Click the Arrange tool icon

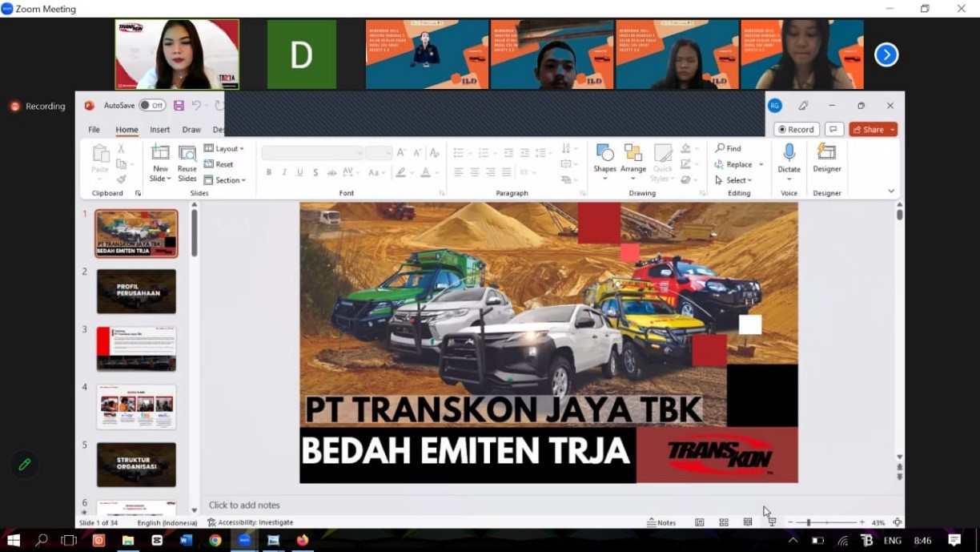[x=633, y=159]
